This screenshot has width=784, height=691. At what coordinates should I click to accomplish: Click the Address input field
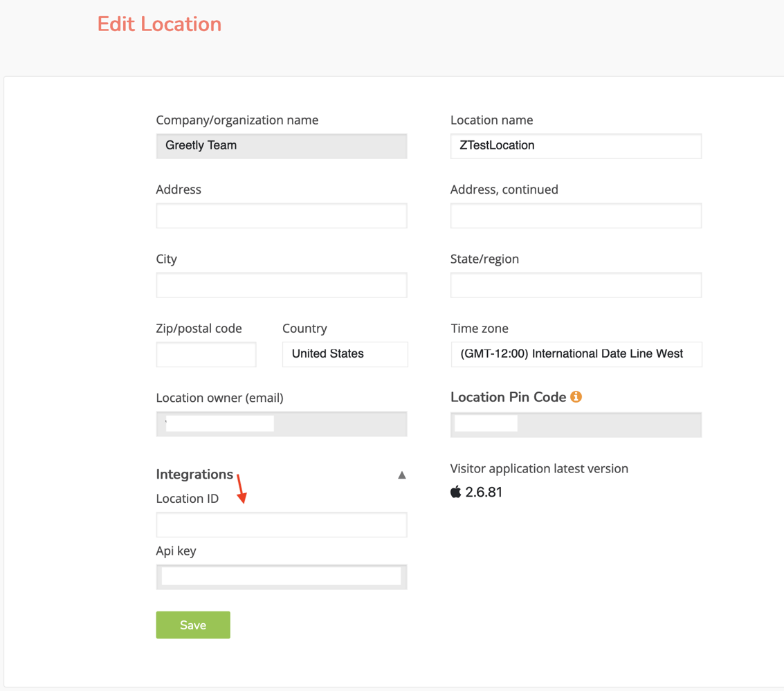point(281,215)
